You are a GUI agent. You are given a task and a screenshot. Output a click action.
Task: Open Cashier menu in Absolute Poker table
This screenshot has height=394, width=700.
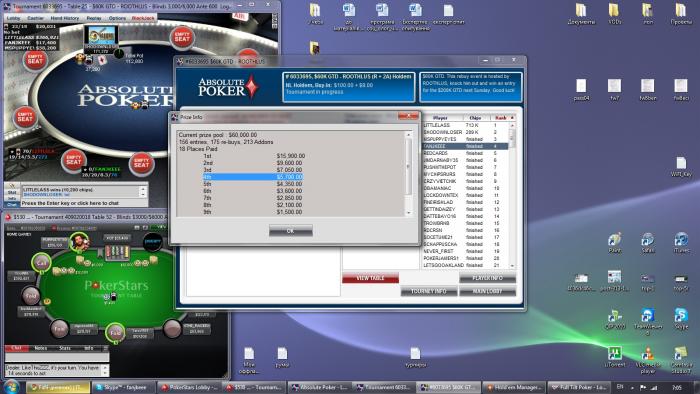(35, 18)
